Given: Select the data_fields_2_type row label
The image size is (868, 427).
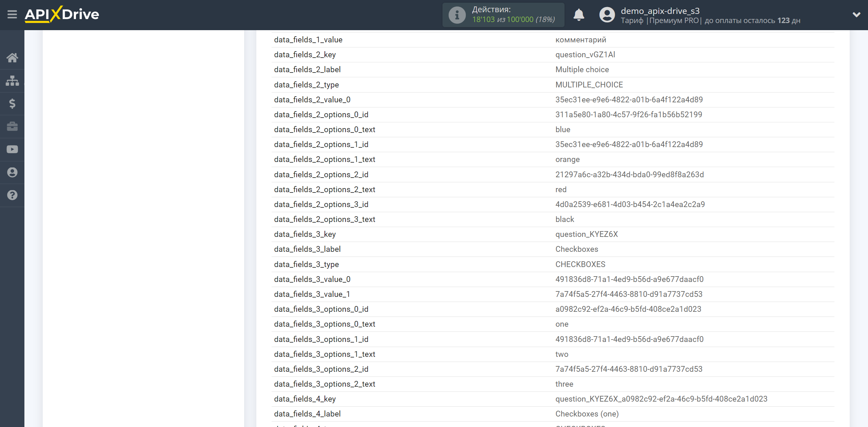Looking at the screenshot, I should [307, 85].
